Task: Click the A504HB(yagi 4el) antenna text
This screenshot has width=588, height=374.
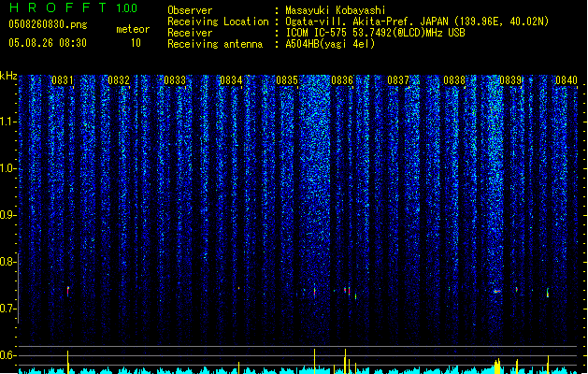Action: pos(330,44)
